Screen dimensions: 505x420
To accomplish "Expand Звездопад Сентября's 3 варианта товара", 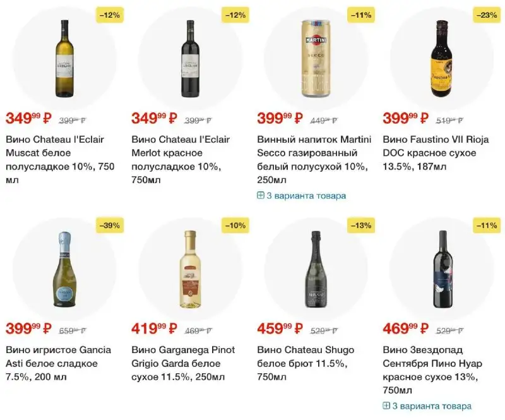I will [x=432, y=406].
